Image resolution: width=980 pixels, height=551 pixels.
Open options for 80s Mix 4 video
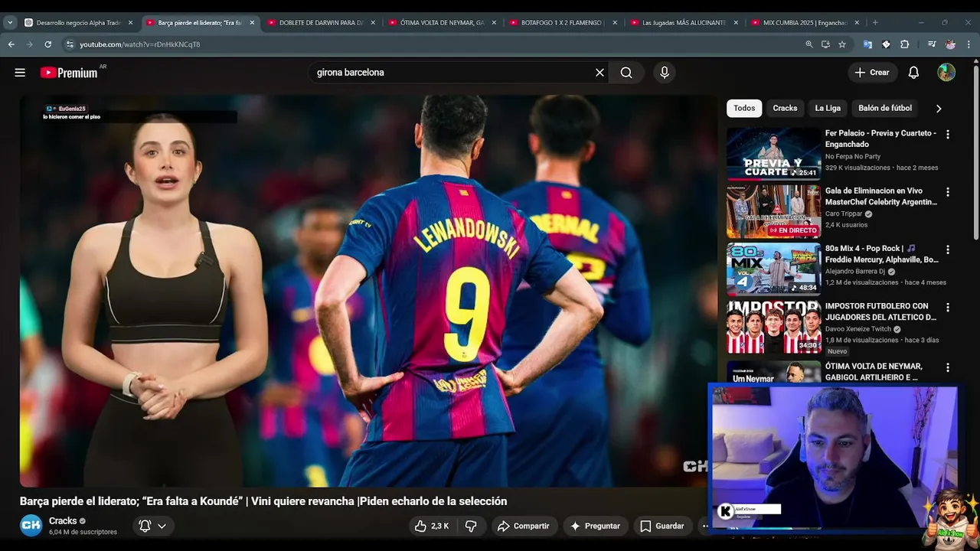point(948,249)
